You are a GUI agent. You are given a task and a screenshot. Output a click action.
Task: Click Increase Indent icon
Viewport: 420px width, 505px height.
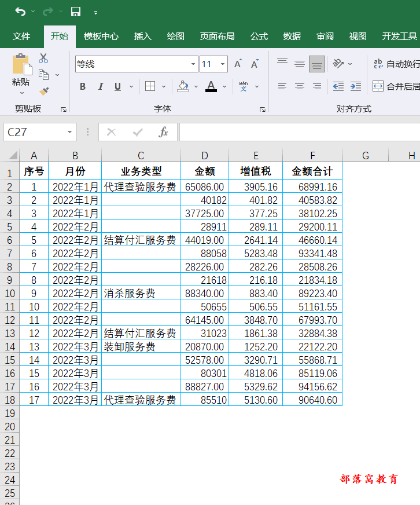(356, 86)
